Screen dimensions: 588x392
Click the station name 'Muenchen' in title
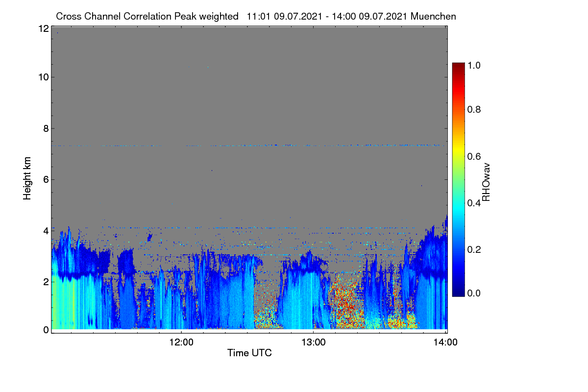(434, 16)
